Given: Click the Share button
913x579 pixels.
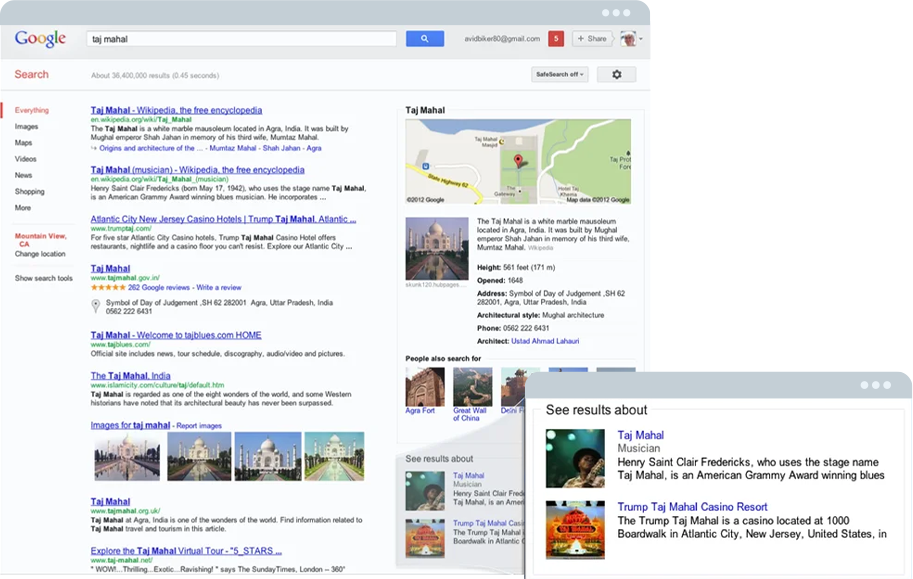Looking at the screenshot, I should point(592,38).
